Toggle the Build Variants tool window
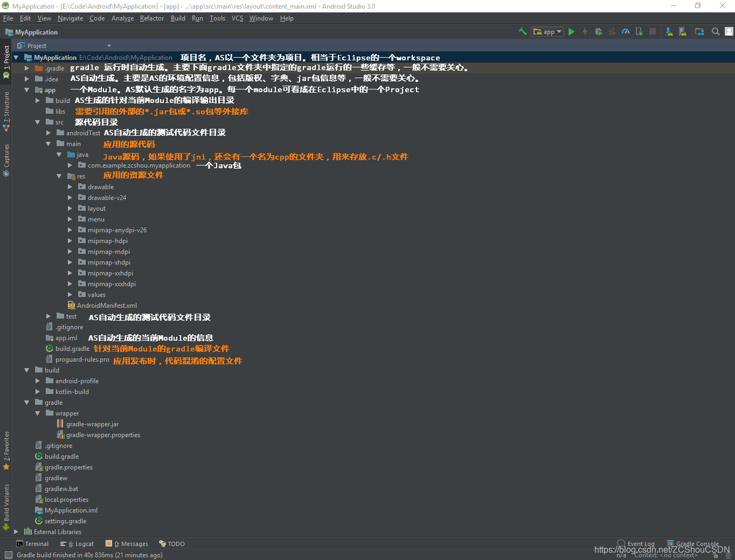Screen dimensions: 735x560 pyautogui.click(x=6, y=508)
